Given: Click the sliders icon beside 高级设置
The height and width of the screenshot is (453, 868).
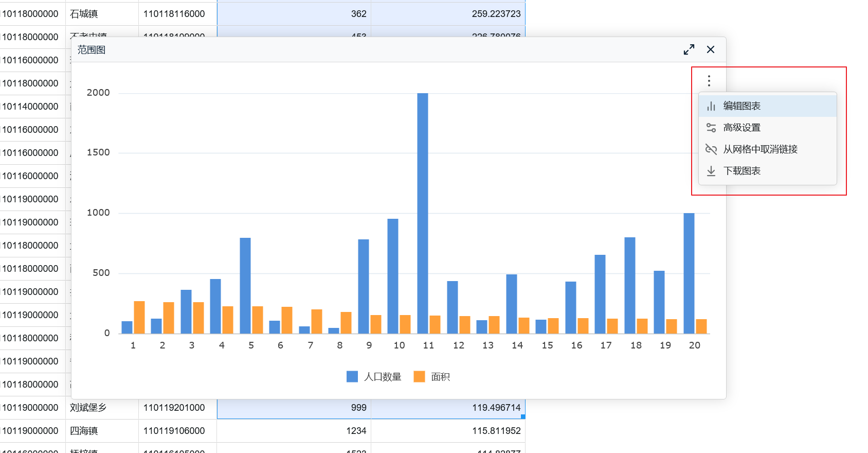Looking at the screenshot, I should [x=711, y=128].
